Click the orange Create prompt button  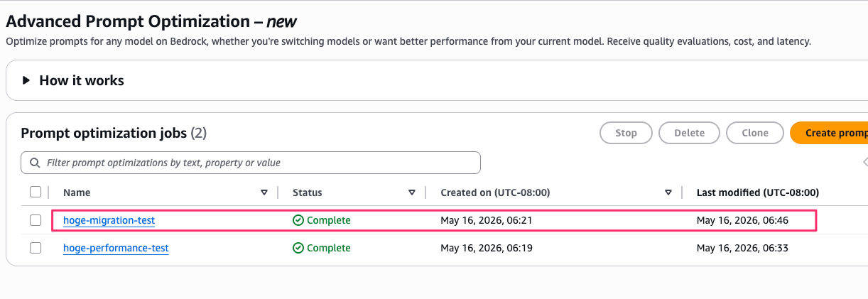830,133
